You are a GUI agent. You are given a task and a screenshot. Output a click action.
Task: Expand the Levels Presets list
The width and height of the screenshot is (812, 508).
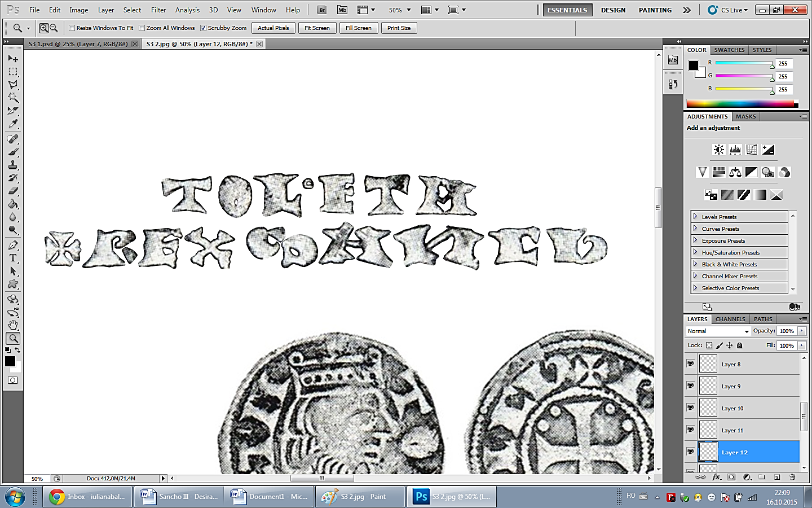tap(695, 217)
